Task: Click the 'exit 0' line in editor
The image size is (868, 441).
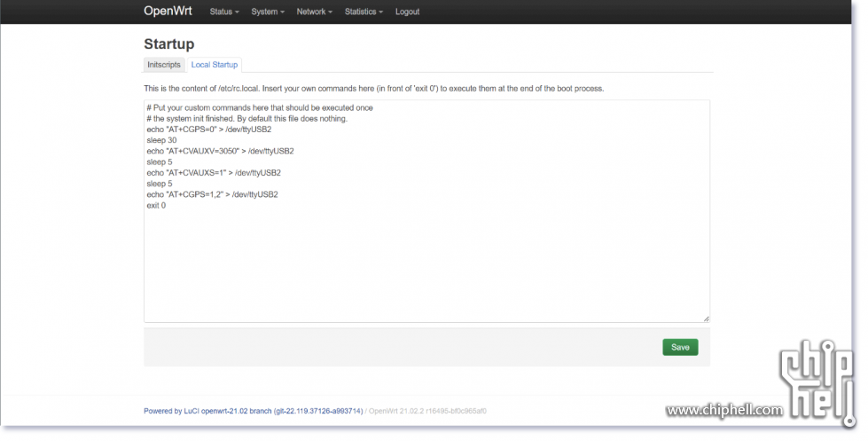Action: click(156, 206)
